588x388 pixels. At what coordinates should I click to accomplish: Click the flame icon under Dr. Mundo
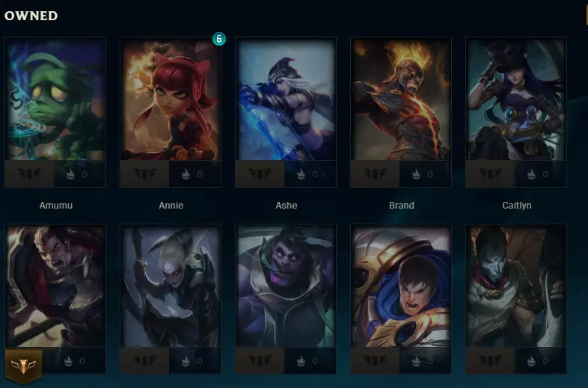click(x=301, y=361)
